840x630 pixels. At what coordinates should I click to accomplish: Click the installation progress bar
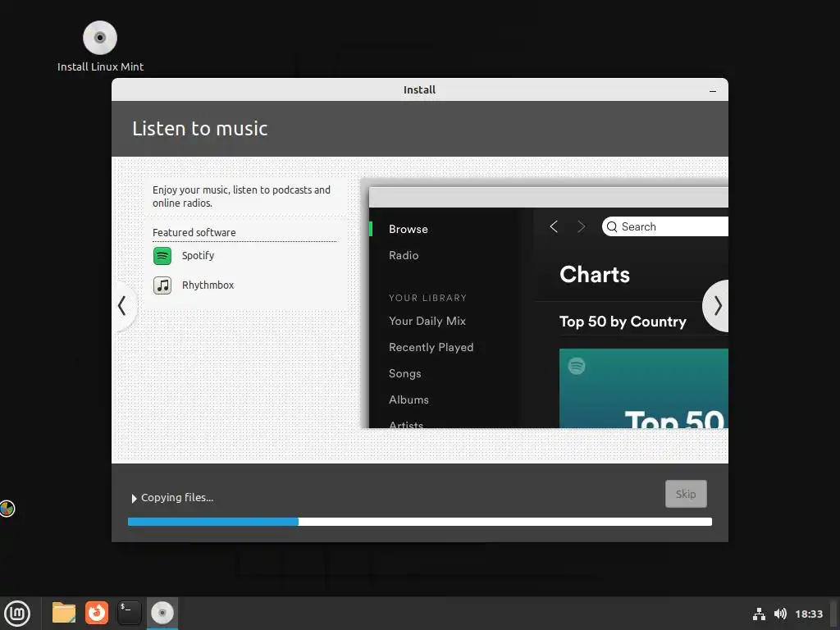(419, 522)
